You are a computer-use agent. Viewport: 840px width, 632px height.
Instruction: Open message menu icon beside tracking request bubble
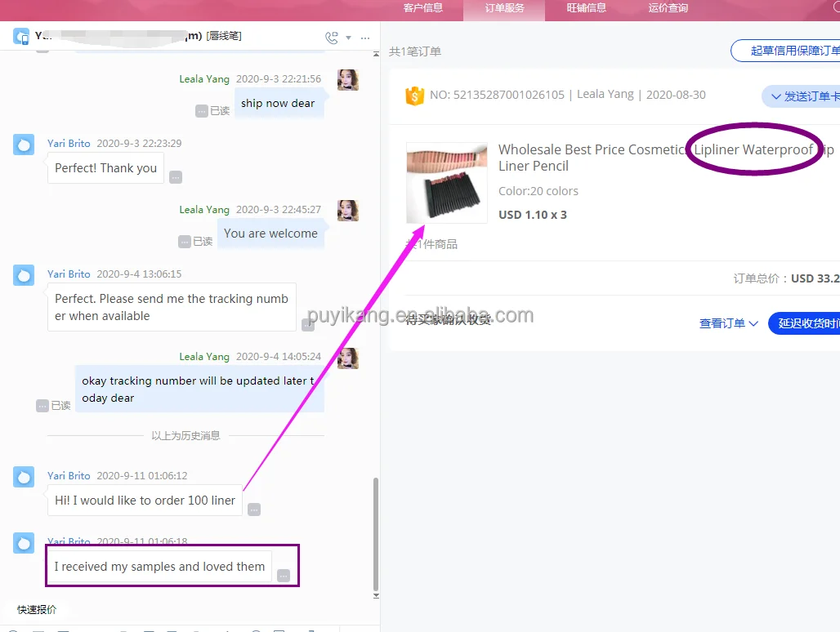coord(307,325)
